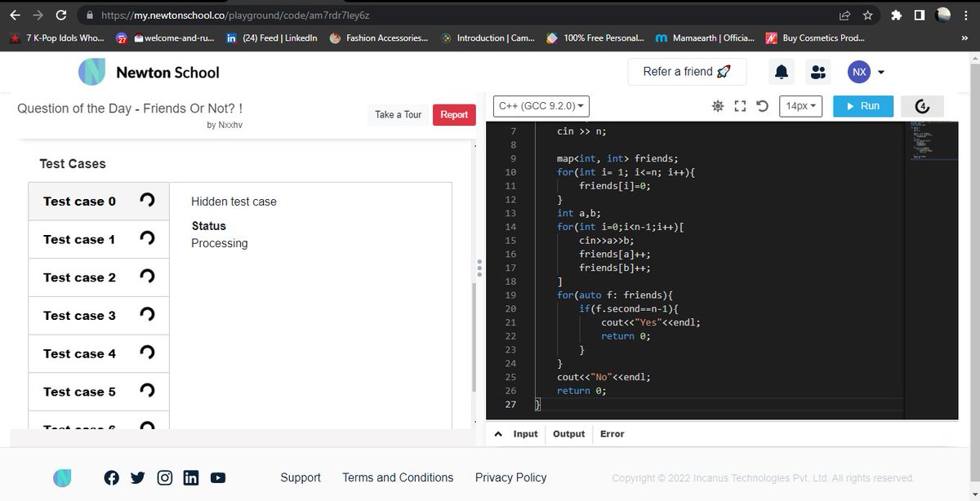Click the footer Newton School logo
Image resolution: width=980 pixels, height=501 pixels.
(x=62, y=478)
